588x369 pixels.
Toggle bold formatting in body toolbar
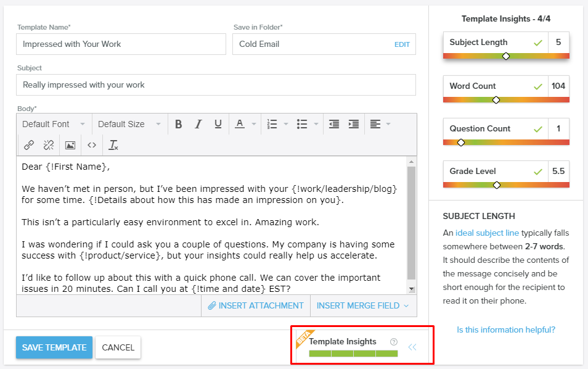click(179, 124)
